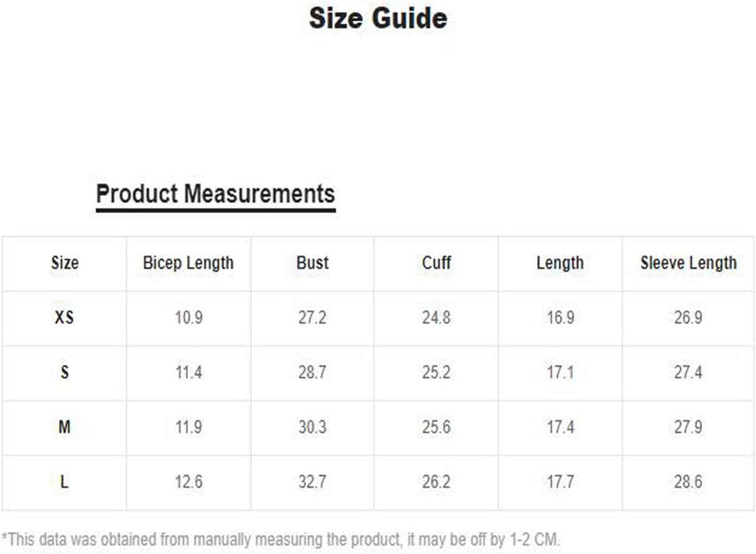The image size is (756, 554).
Task: Select the Length column header
Action: pos(560,263)
